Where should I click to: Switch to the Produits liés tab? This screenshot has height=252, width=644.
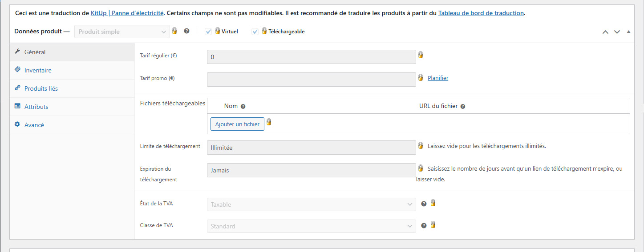(41, 88)
